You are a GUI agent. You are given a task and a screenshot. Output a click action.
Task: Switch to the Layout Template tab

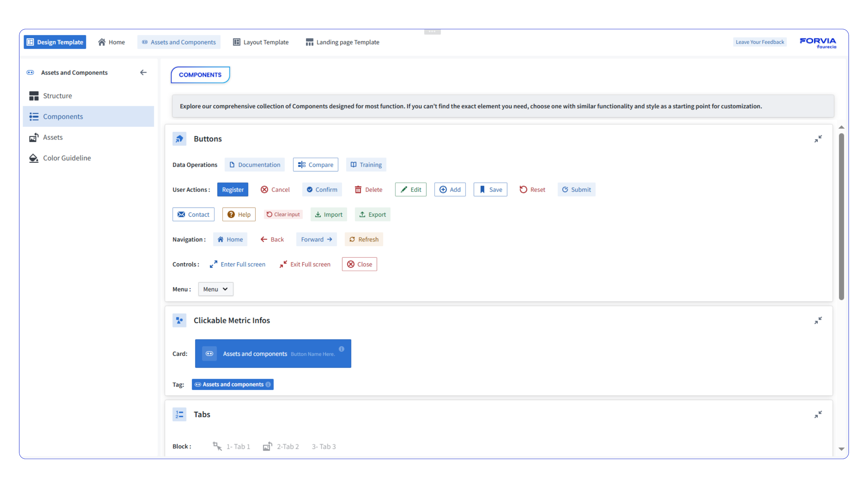click(x=261, y=42)
